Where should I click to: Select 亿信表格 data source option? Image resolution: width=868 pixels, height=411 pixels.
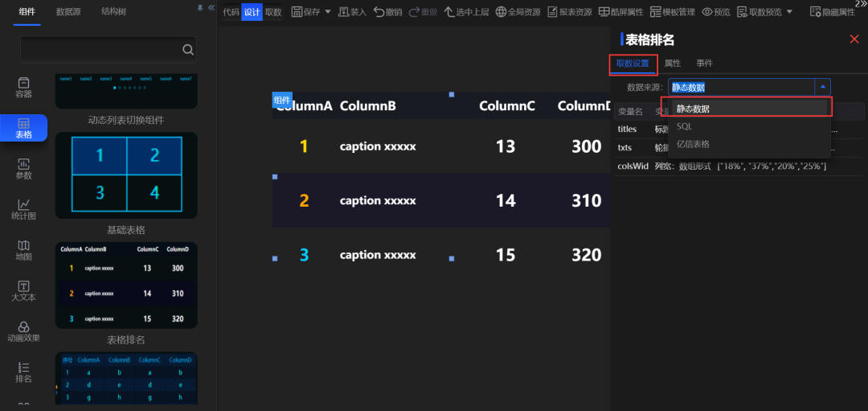pyautogui.click(x=693, y=144)
